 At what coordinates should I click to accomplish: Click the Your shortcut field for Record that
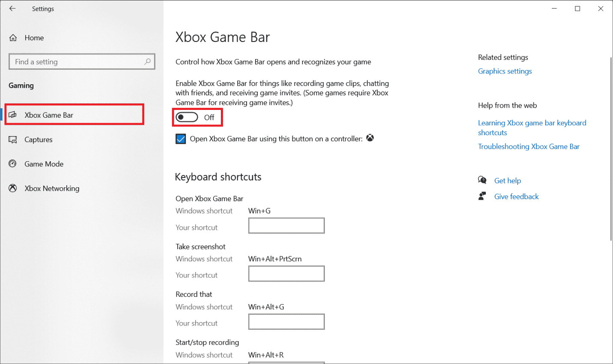[x=286, y=322]
